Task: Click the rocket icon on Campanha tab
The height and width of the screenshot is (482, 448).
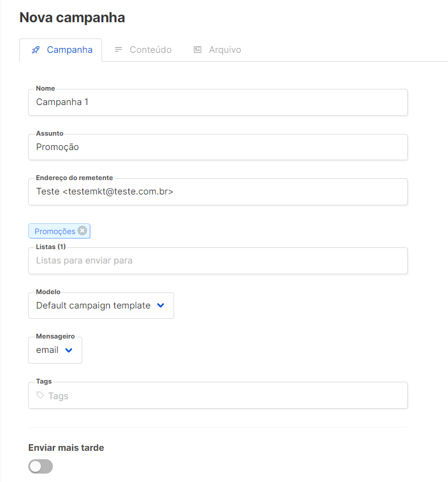Action: [35, 50]
